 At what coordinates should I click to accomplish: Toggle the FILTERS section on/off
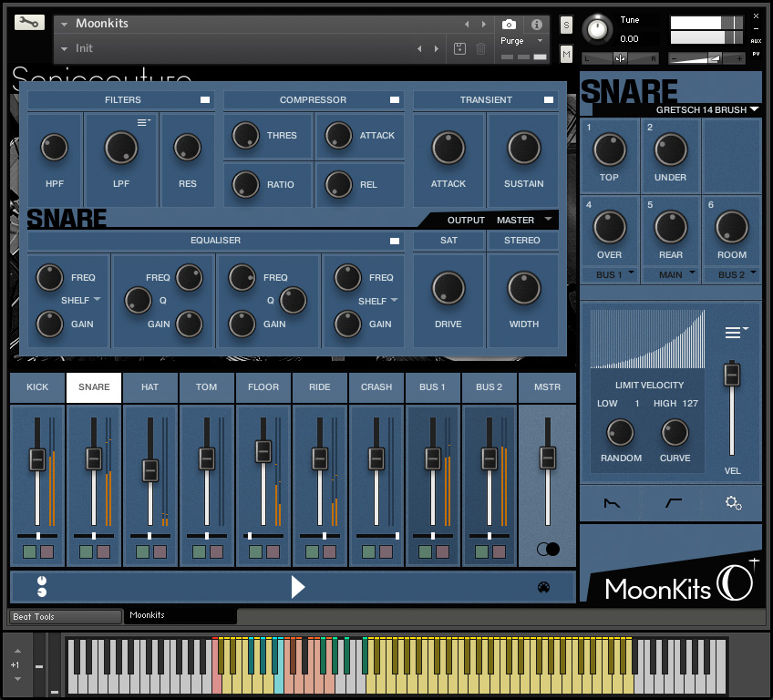[205, 100]
